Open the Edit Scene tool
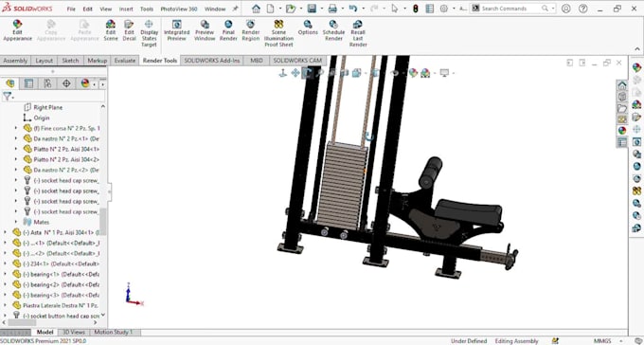The height and width of the screenshot is (345, 644). [111, 30]
